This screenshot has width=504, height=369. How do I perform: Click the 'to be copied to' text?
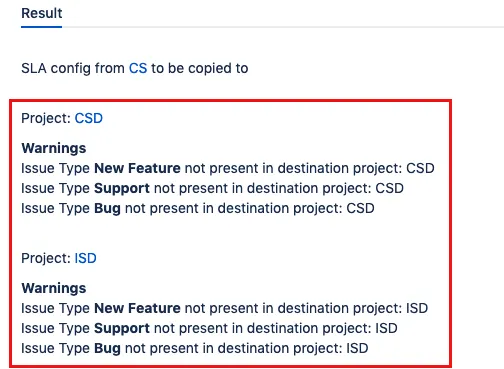(x=200, y=68)
